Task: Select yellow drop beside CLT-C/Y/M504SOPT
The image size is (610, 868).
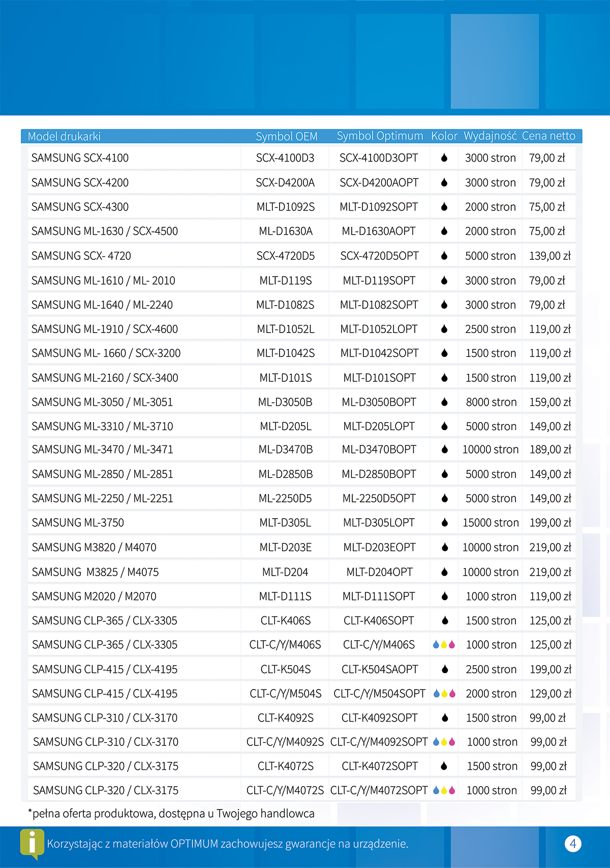Action: click(x=444, y=694)
